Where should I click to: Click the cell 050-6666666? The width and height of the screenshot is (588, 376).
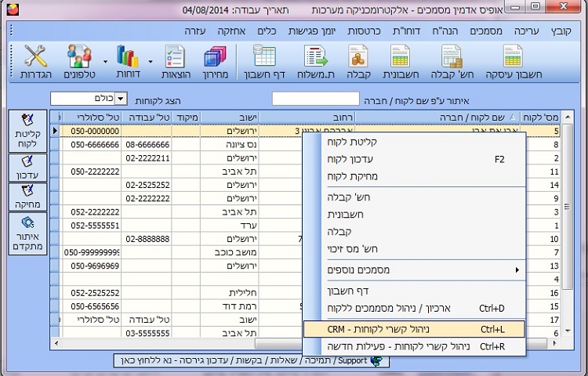point(92,145)
